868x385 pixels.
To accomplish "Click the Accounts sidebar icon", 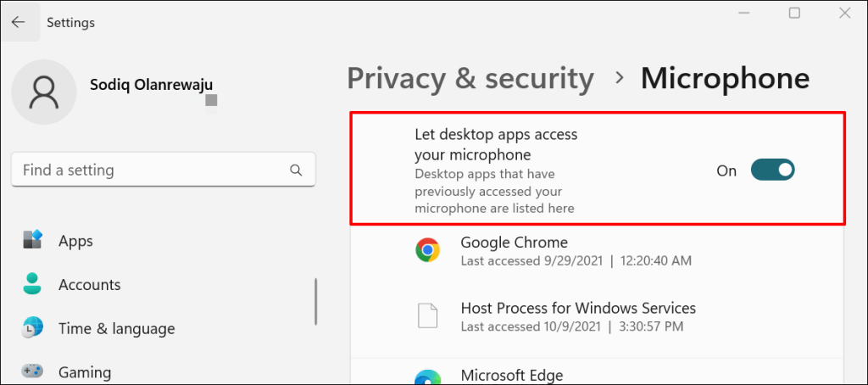I will click(33, 284).
